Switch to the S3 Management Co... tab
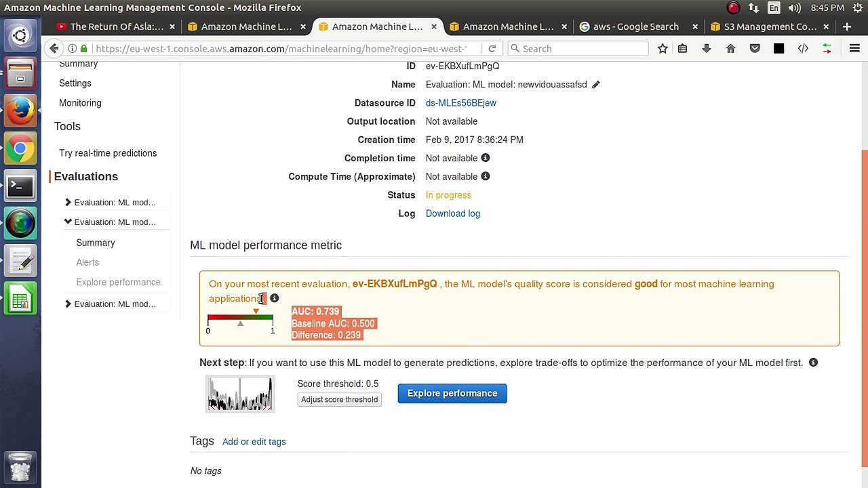Screen dimensions: 868x488 pos(770,26)
